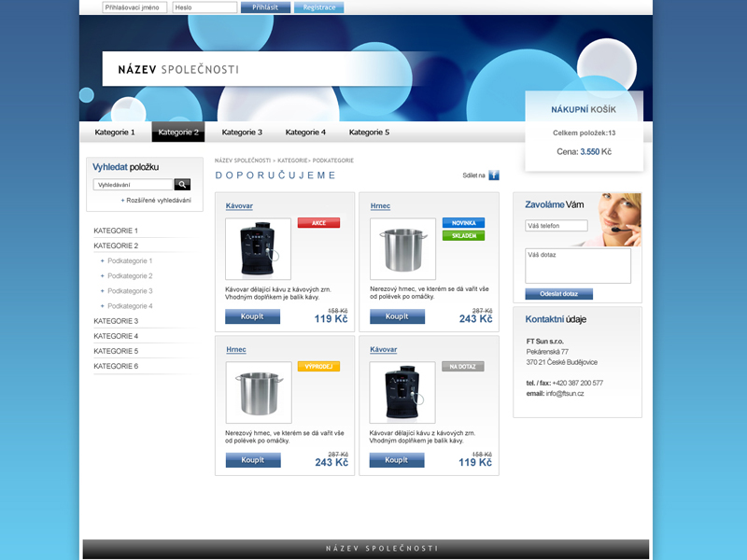Expand Podkategorie 3 in sidebar
The width and height of the screenshot is (747, 560).
click(x=129, y=291)
